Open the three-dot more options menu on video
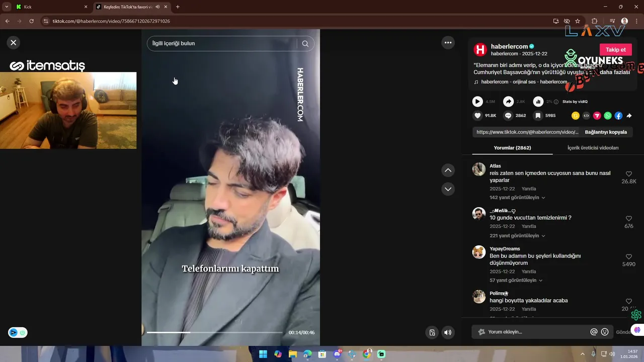The image size is (644, 362). click(x=448, y=43)
